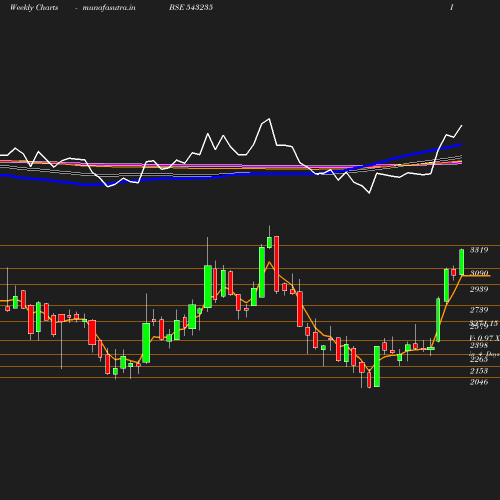The image size is (500, 500).
Task: Click the 3319 price level label
Action: (x=479, y=250)
